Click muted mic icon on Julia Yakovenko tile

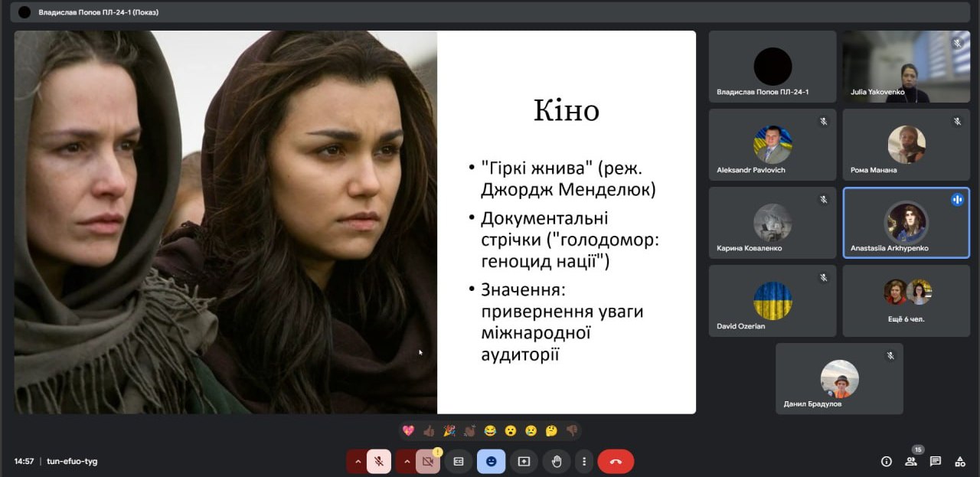pos(957,43)
